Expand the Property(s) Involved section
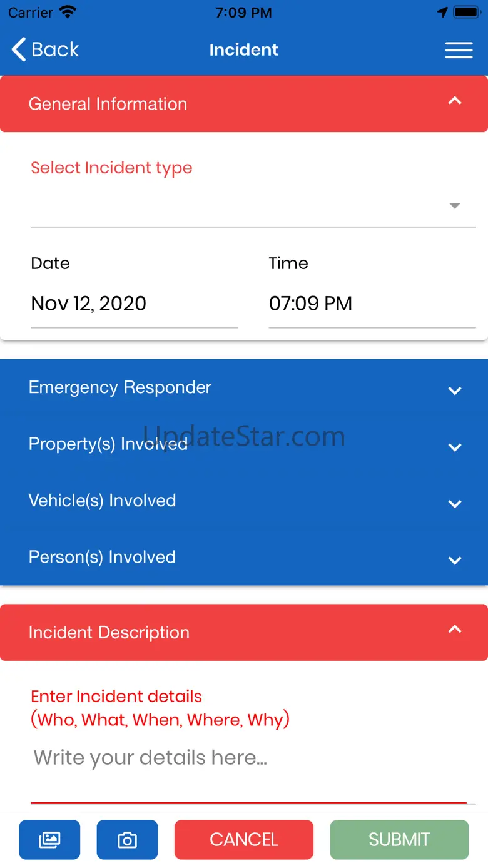Viewport: 488px width, 868px height. coord(455,447)
